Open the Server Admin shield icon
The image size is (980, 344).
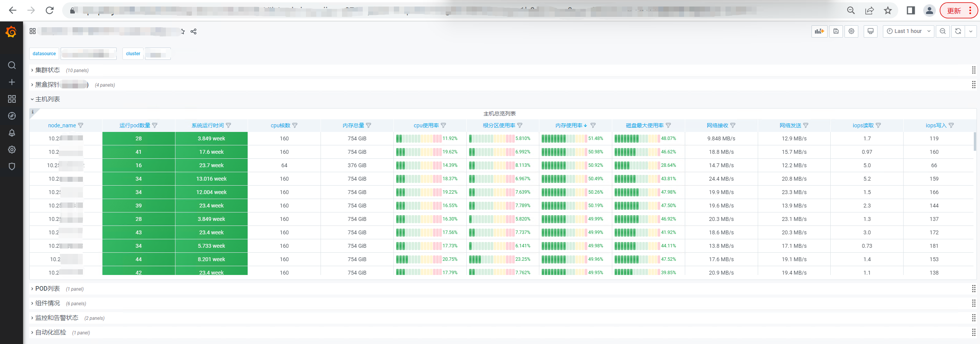tap(12, 166)
